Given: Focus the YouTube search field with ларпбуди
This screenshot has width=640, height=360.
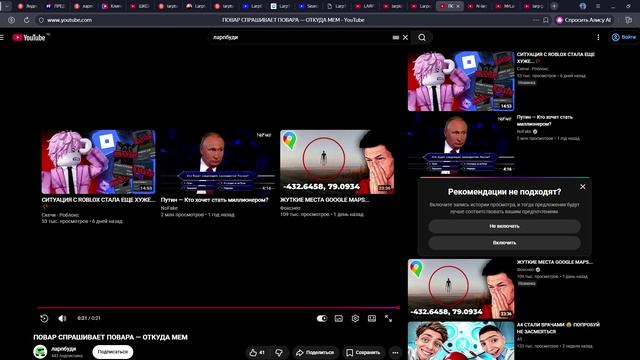Looking at the screenshot, I should tap(300, 38).
